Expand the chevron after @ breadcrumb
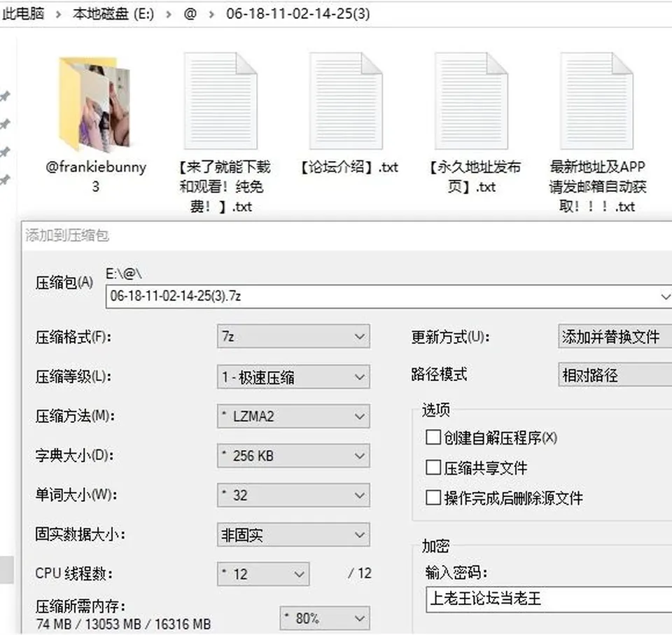Image resolution: width=672 pixels, height=635 pixels. [x=211, y=15]
